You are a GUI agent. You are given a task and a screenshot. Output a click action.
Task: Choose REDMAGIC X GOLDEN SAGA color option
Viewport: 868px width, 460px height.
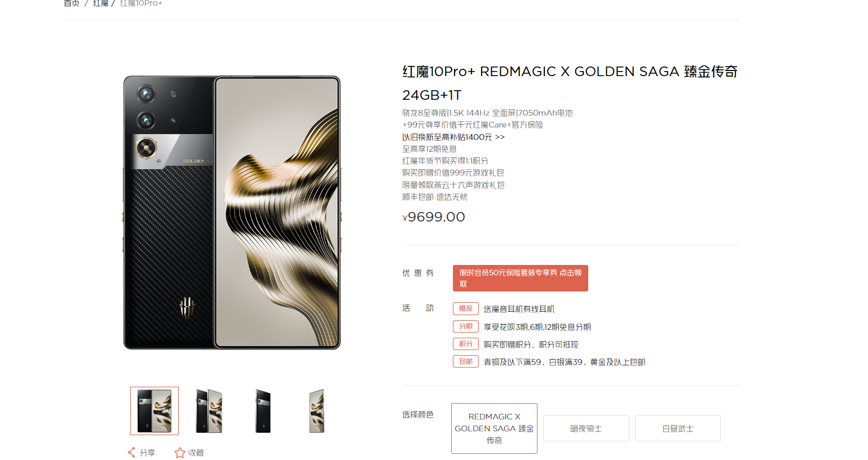point(494,428)
